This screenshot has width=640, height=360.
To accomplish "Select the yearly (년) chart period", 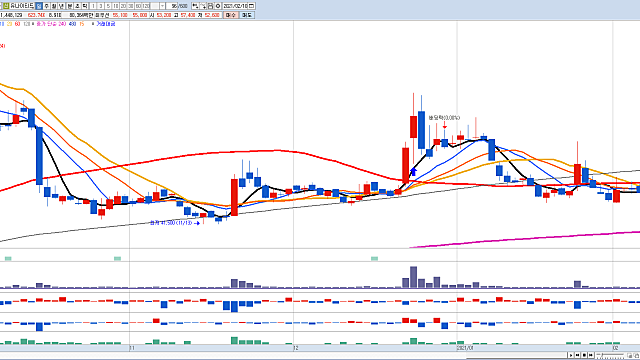I will [x=62, y=6].
